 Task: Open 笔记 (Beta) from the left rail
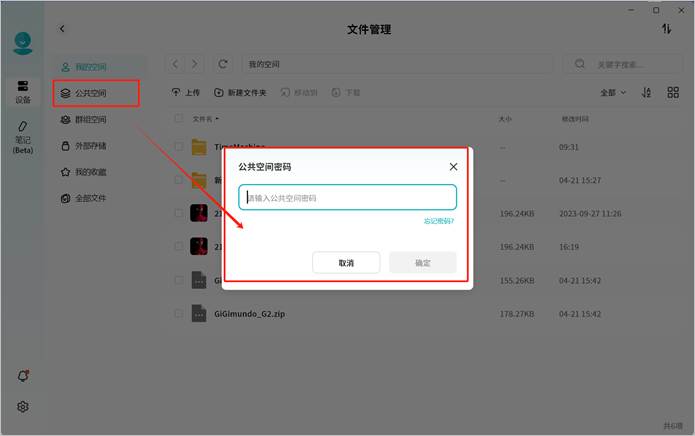[22, 138]
